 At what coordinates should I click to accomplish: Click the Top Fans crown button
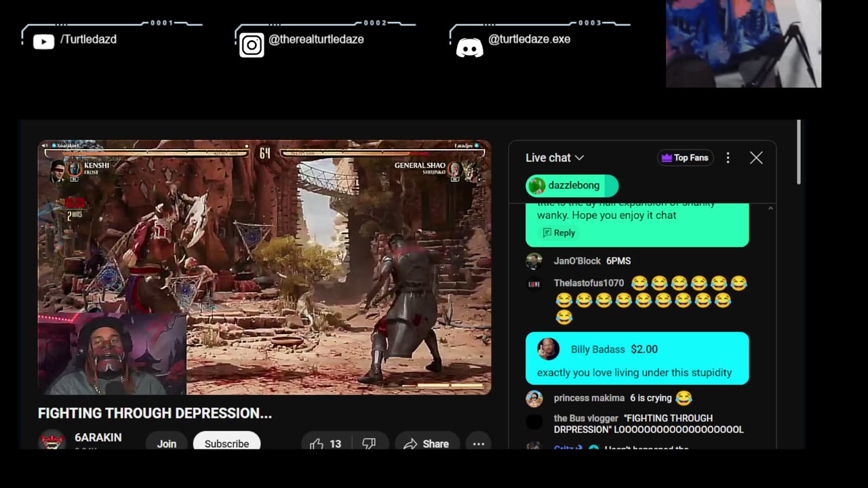684,158
